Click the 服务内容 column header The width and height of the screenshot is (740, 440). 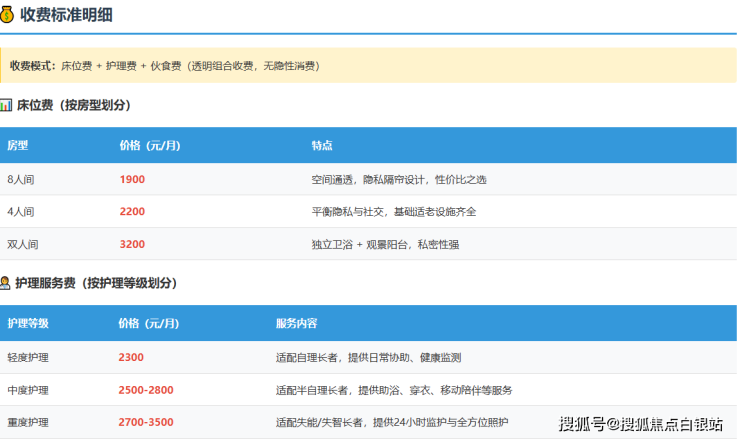[x=297, y=324]
